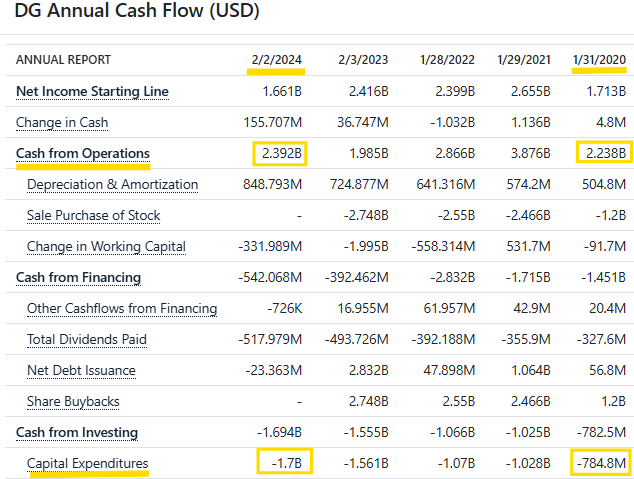Viewport: 634px width, 479px height.
Task: Select working capital value 531.7M
Action: (528, 247)
